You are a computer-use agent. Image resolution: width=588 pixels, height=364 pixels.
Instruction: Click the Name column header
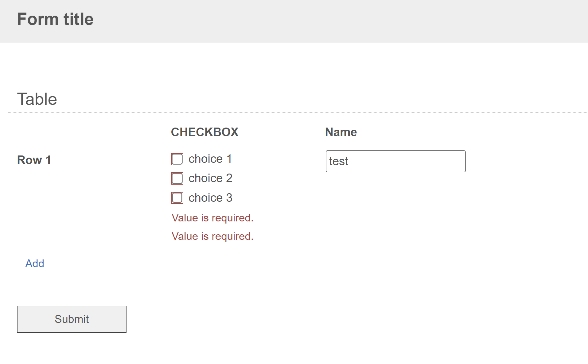341,132
